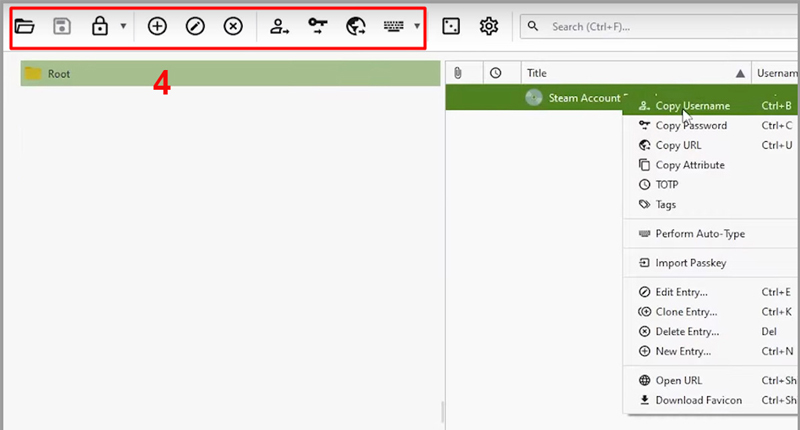The width and height of the screenshot is (800, 430).
Task: Select Perform Auto-Type in context menu
Action: 699,234
